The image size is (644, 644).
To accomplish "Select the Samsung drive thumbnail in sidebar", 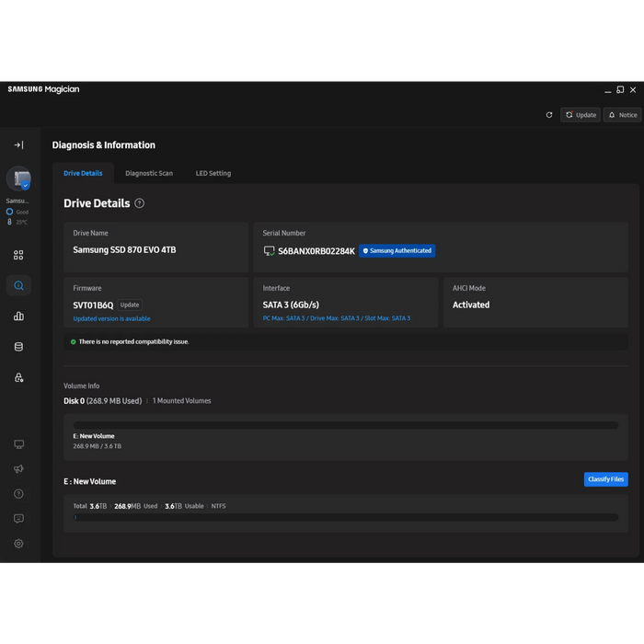I will 19,178.
